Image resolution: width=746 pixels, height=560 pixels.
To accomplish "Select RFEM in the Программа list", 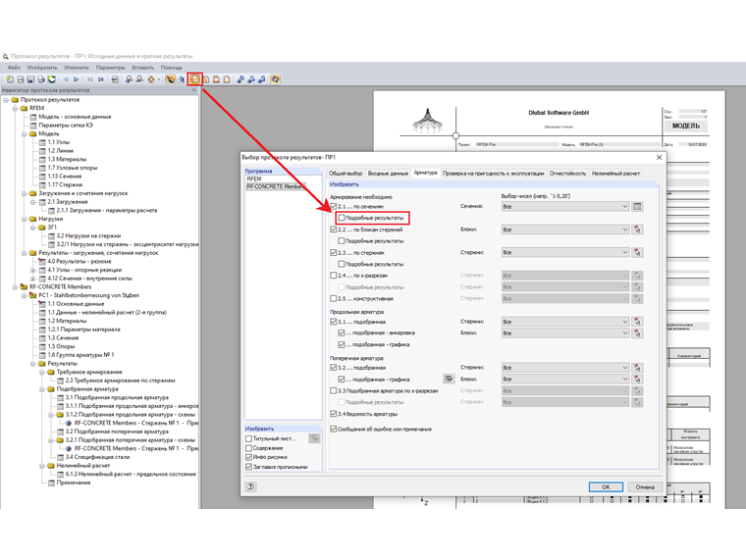I will coord(254,178).
